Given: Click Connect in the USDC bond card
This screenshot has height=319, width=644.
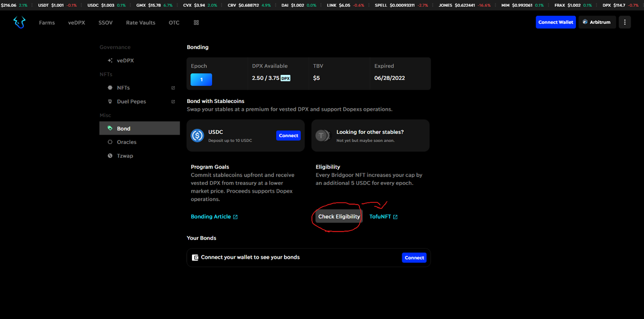Looking at the screenshot, I should point(289,136).
